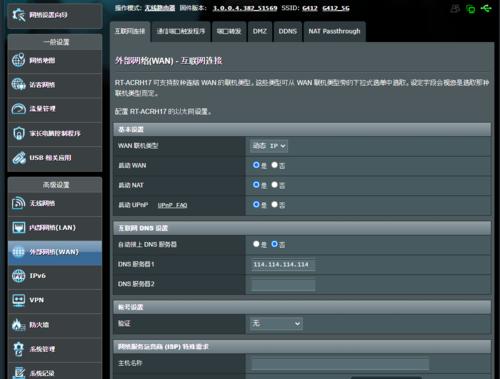This screenshot has width=500, height=379.
Task: Click the SSID G412 link
Action: (310, 8)
